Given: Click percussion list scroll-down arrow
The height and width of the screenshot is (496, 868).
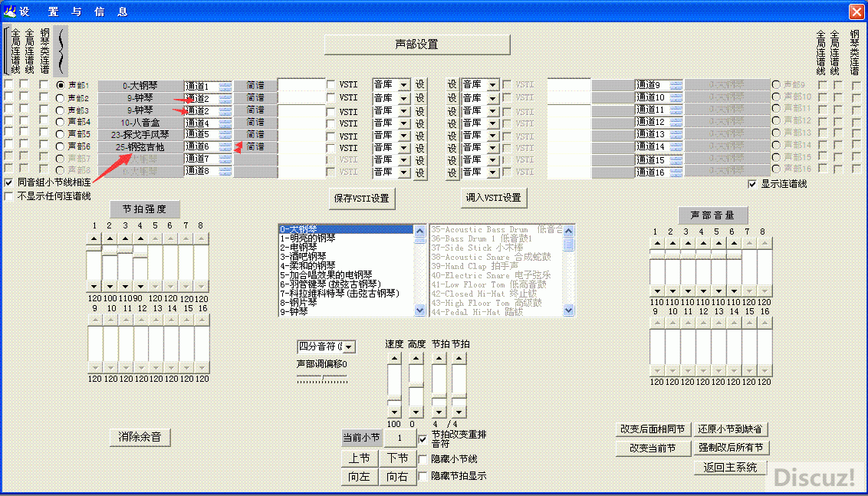Looking at the screenshot, I should pyautogui.click(x=568, y=310).
